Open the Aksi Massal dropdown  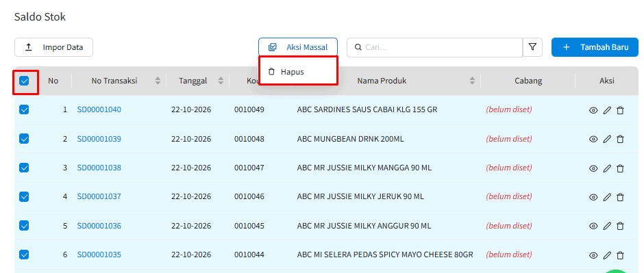(298, 47)
